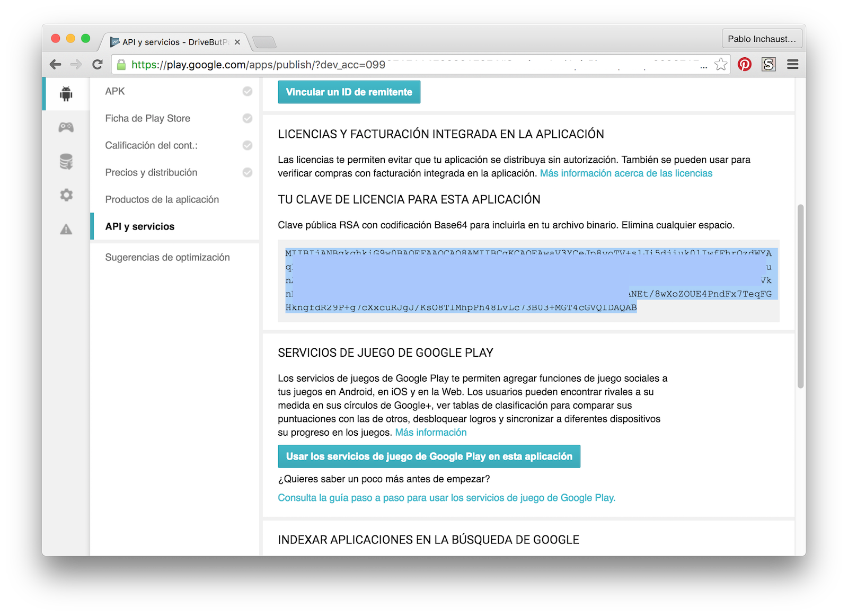Click the LICENCIAS Y FACTURACIÓN INTEGRADA heading
The width and height of the screenshot is (848, 616).
click(x=440, y=134)
